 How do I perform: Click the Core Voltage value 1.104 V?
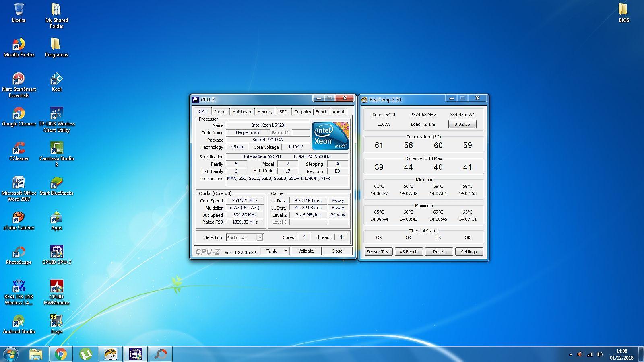[295, 147]
